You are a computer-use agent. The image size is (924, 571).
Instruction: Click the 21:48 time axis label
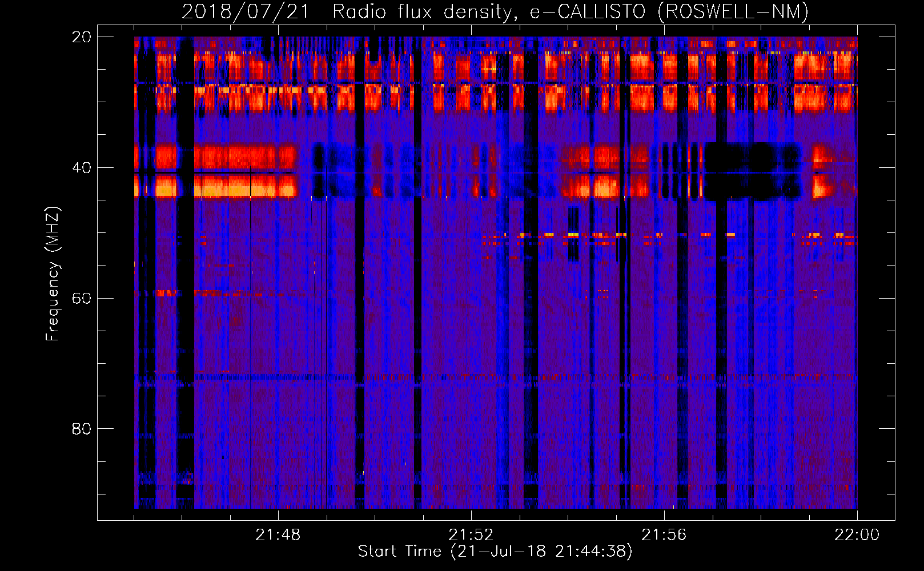pos(278,535)
